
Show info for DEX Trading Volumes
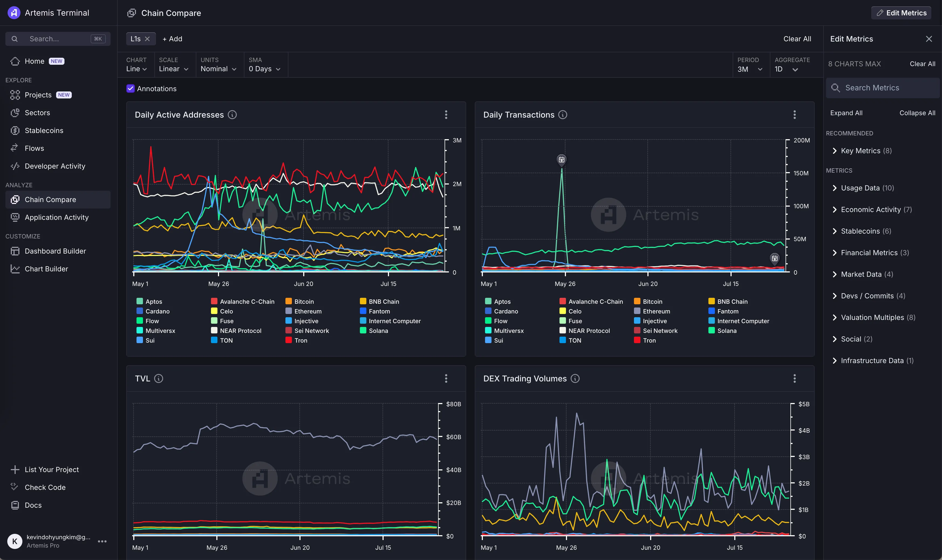coord(575,379)
